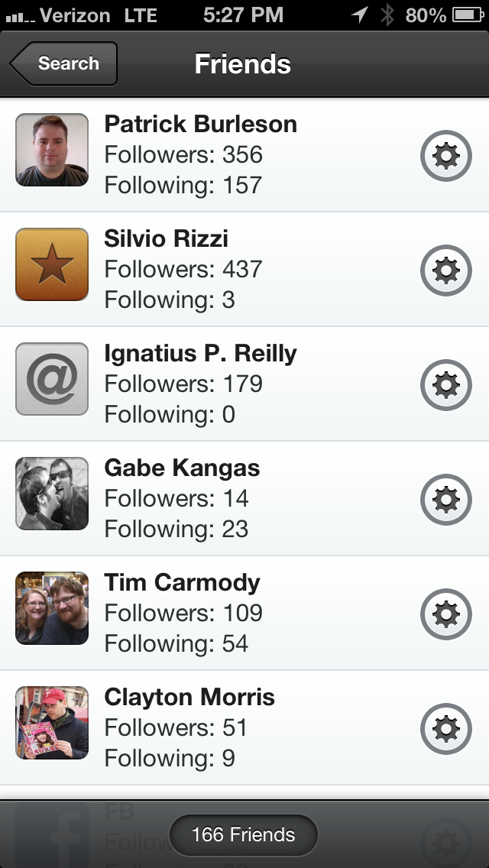Image resolution: width=489 pixels, height=868 pixels.
Task: Tap the location arrow in status bar
Action: coord(360,15)
